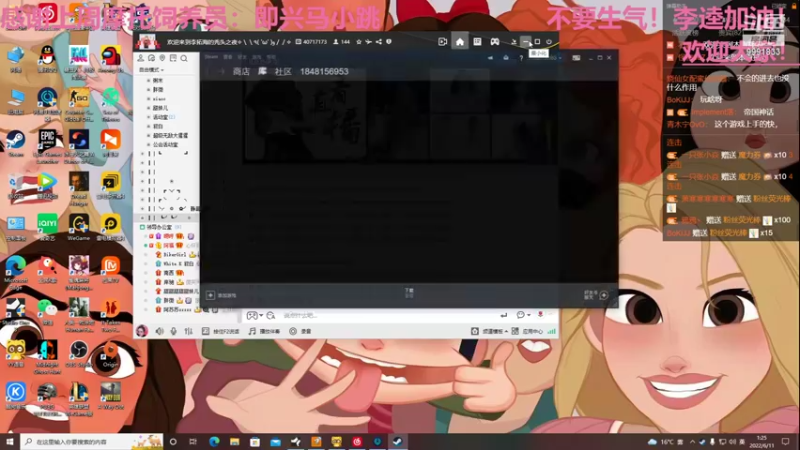
Task: Open iQIYI desktop icon
Action: coord(47,227)
